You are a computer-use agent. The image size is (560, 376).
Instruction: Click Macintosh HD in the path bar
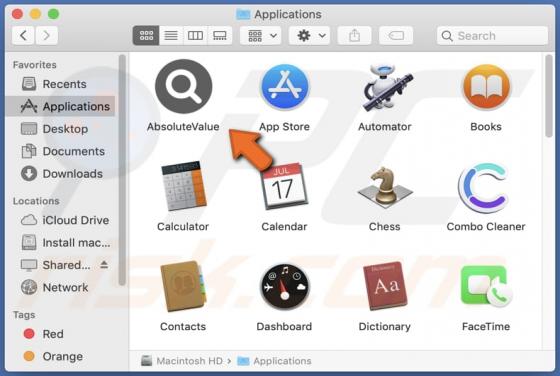(182, 361)
